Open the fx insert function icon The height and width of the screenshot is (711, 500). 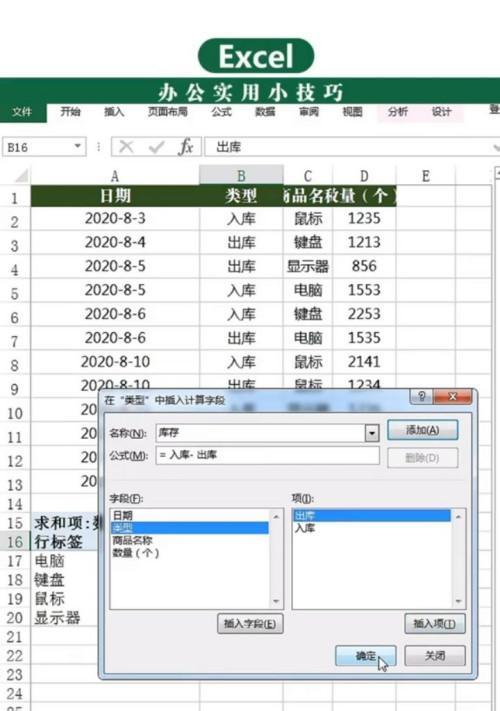pyautogui.click(x=185, y=147)
